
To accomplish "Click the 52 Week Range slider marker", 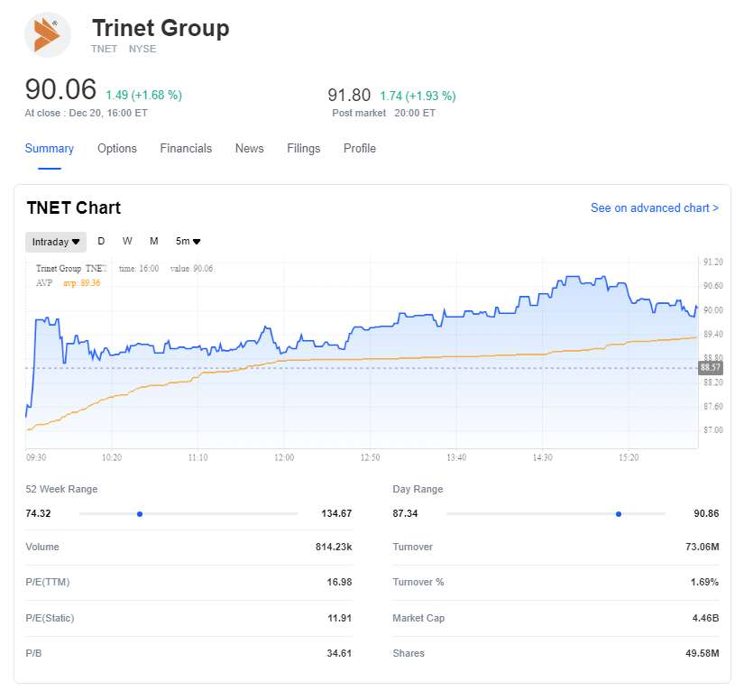I will (140, 514).
